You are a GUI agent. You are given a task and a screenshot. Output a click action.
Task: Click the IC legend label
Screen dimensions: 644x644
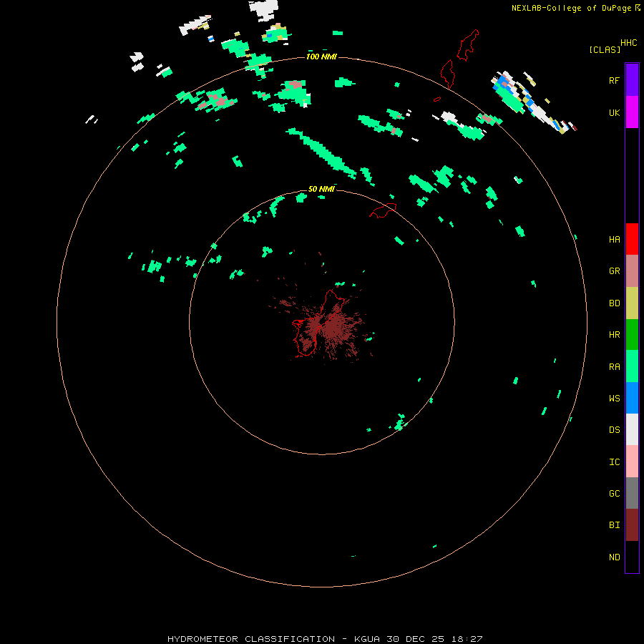point(614,462)
